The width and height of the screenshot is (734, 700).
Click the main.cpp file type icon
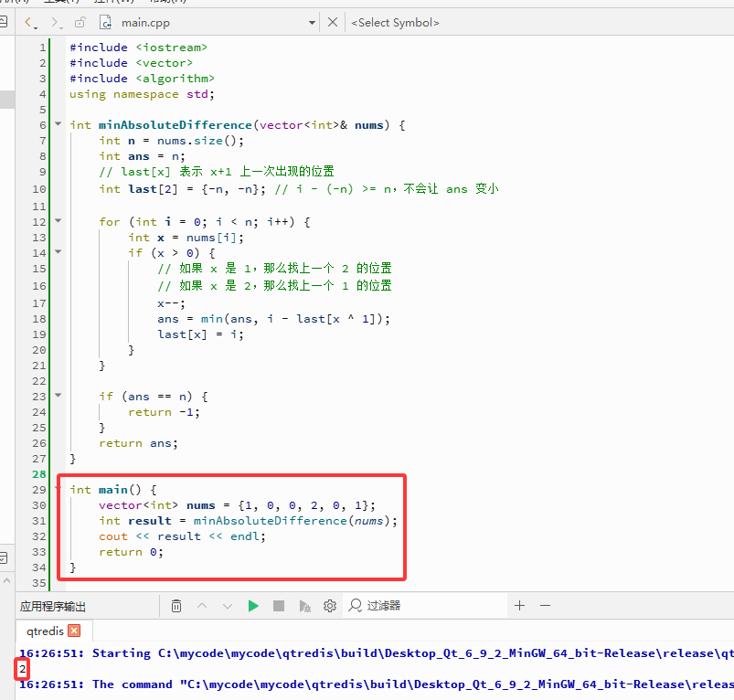[106, 22]
